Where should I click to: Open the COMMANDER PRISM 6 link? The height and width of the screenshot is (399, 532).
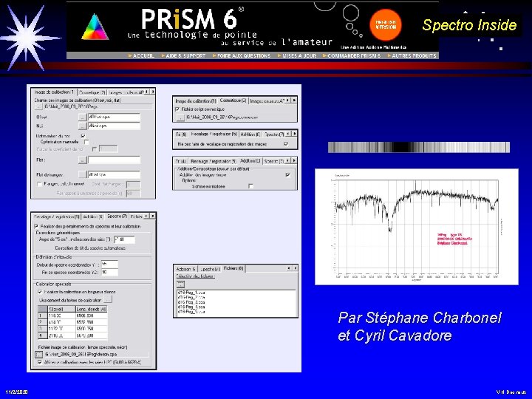(352, 55)
